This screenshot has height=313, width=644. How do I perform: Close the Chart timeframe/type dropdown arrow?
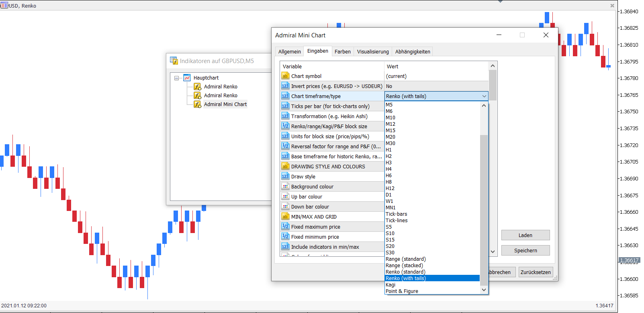484,96
